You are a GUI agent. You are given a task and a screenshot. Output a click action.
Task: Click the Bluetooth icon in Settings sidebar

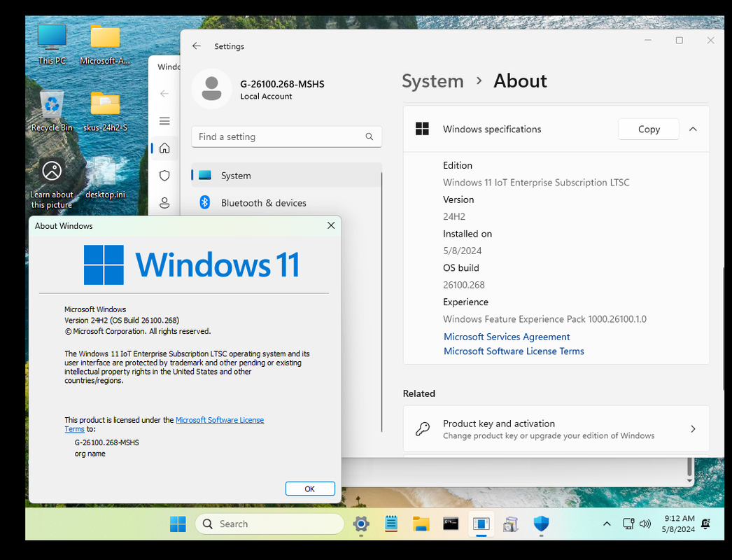pyautogui.click(x=204, y=202)
